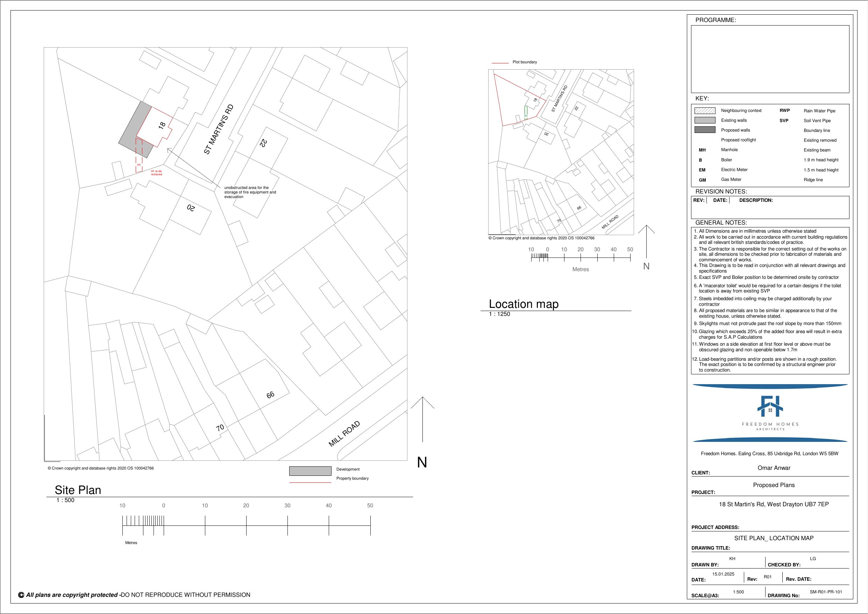Click the unobstructed area fire equipment note
Screen dimensions: 868x614
pyautogui.click(x=250, y=192)
